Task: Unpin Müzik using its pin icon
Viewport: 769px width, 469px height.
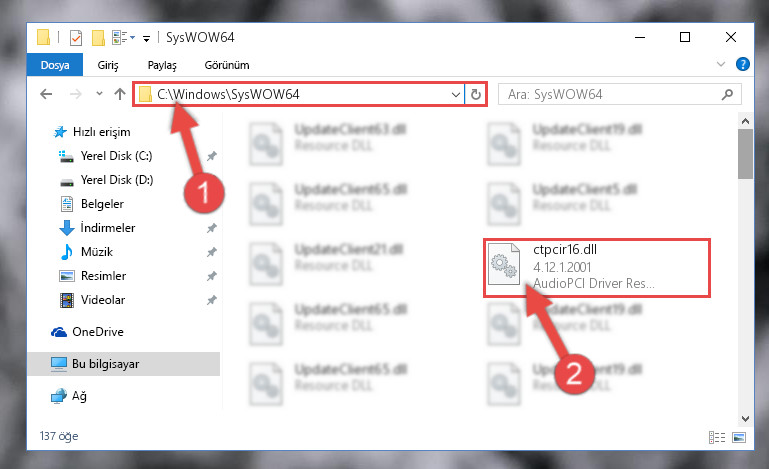Action: point(211,252)
